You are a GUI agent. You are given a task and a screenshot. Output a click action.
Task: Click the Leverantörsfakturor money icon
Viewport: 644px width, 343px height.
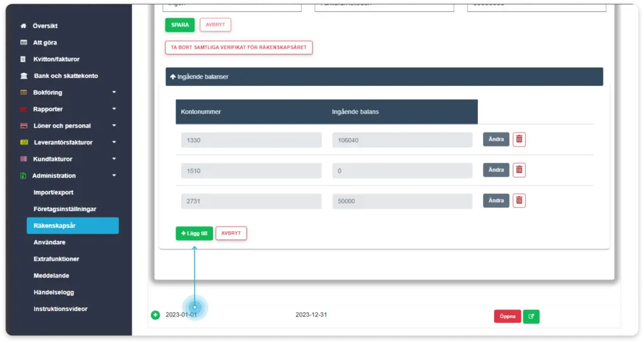(x=24, y=143)
